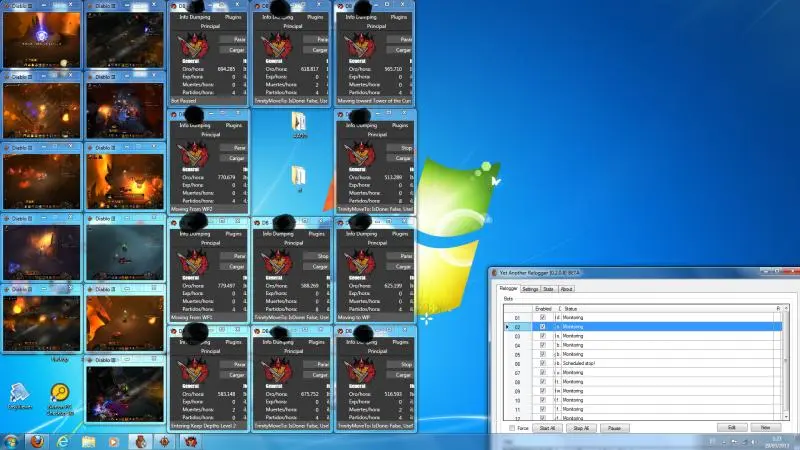Viewport: 800px width, 450px height.
Task: Launch Internet Explorer from the taskbar
Action: click(x=63, y=441)
